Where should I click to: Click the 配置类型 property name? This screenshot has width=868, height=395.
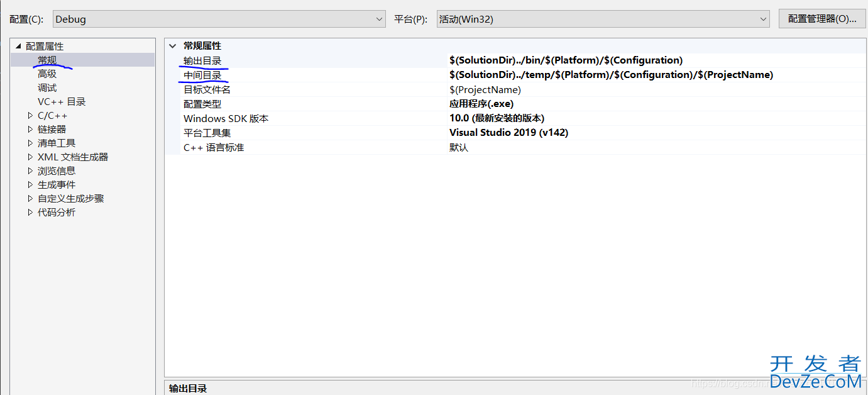[x=202, y=104]
